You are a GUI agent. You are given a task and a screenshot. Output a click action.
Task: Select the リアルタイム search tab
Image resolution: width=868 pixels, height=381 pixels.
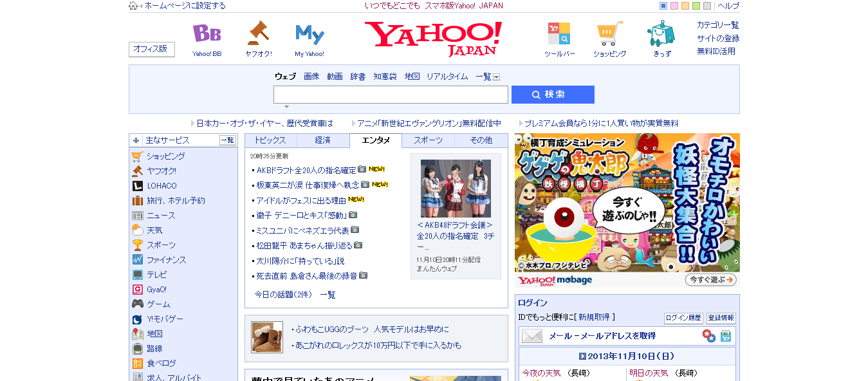pos(447,77)
